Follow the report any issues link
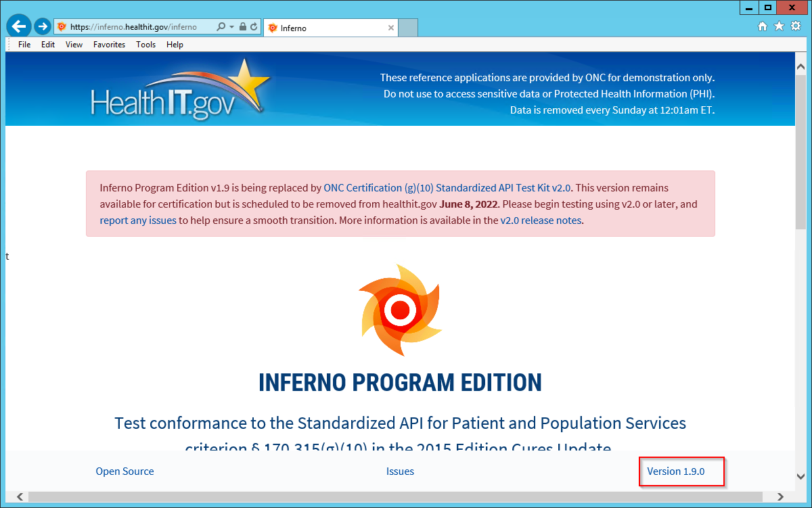 (138, 221)
